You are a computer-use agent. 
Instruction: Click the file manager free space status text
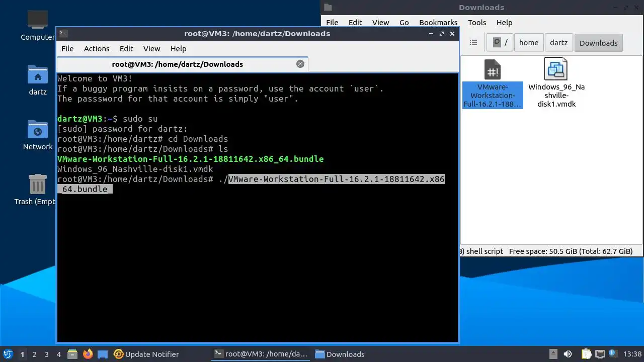[x=571, y=251]
